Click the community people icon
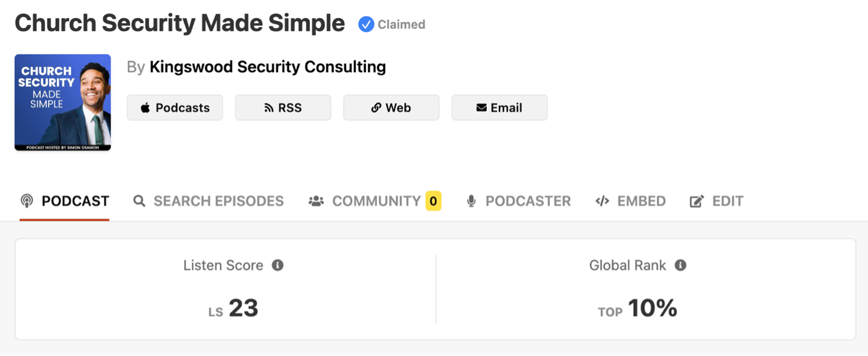 coord(316,201)
